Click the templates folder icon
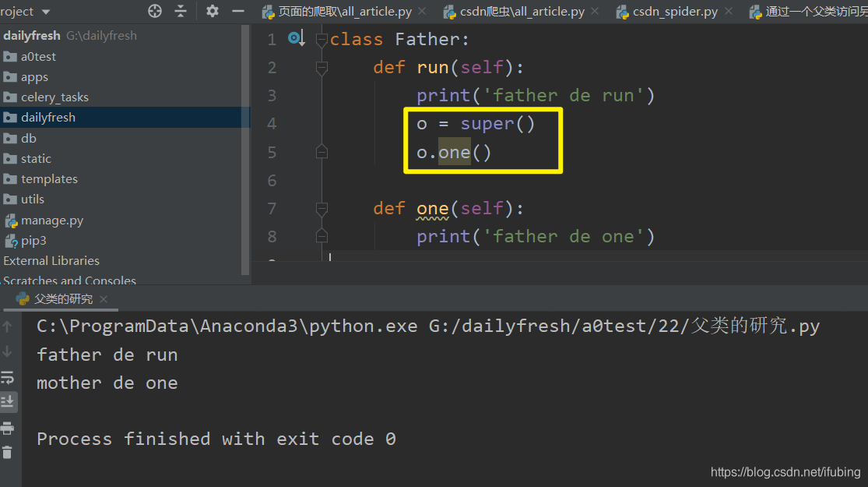This screenshot has height=487, width=868. point(10,179)
